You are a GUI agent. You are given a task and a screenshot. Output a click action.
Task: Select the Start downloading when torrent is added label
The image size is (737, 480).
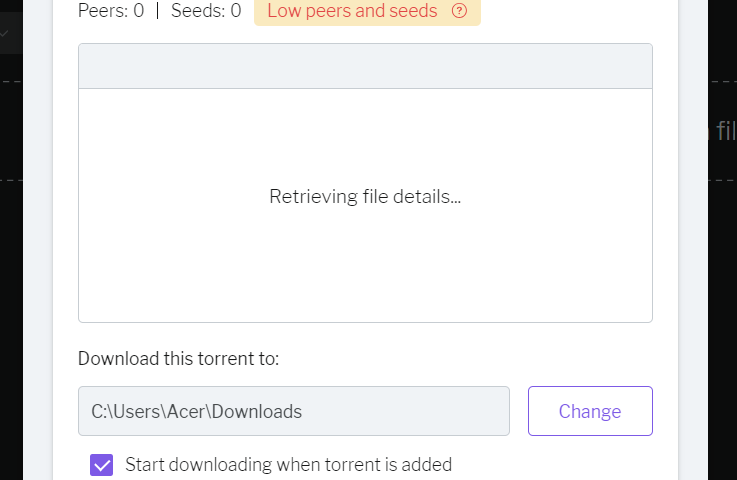click(x=288, y=465)
